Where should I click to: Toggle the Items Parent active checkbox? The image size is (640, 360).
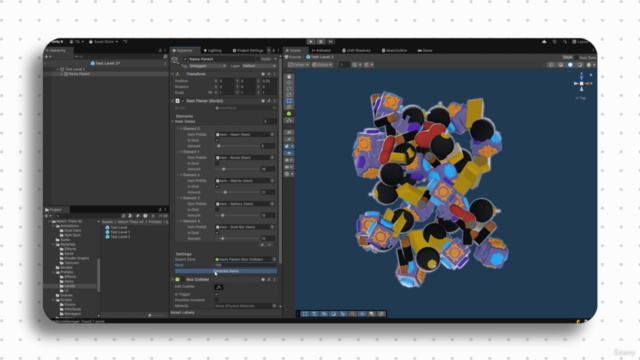pos(185,59)
